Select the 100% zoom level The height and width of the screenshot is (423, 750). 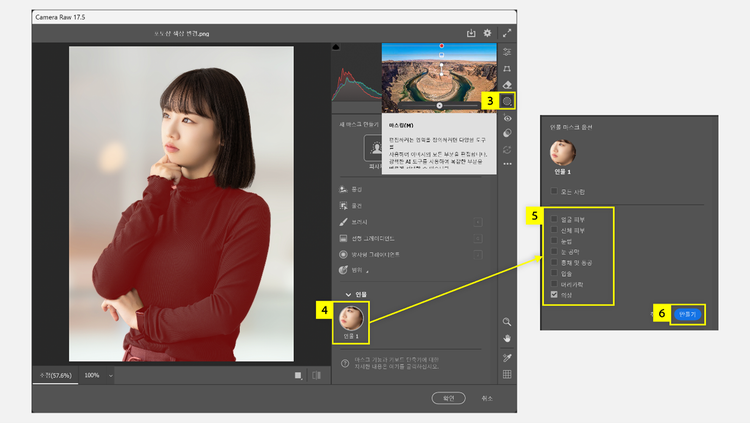[x=92, y=376]
